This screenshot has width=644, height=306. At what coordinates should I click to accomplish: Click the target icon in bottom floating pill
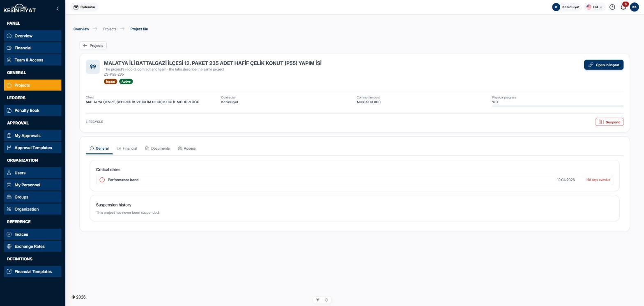click(x=327, y=300)
